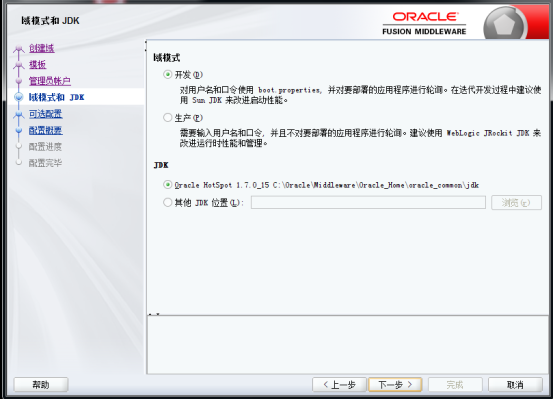This screenshot has width=553, height=399.
Task: Jump to the 可选配置 step link
Action: tap(45, 114)
